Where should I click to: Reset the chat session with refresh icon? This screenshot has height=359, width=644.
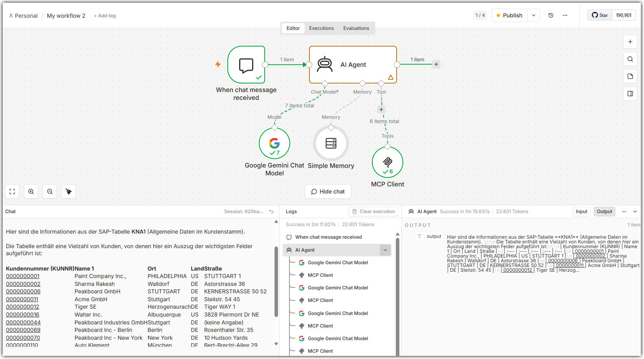click(271, 212)
